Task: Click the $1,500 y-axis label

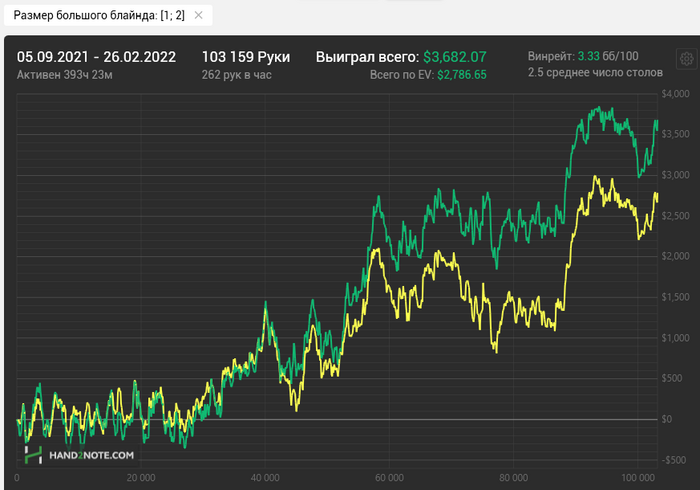Action: [675, 297]
